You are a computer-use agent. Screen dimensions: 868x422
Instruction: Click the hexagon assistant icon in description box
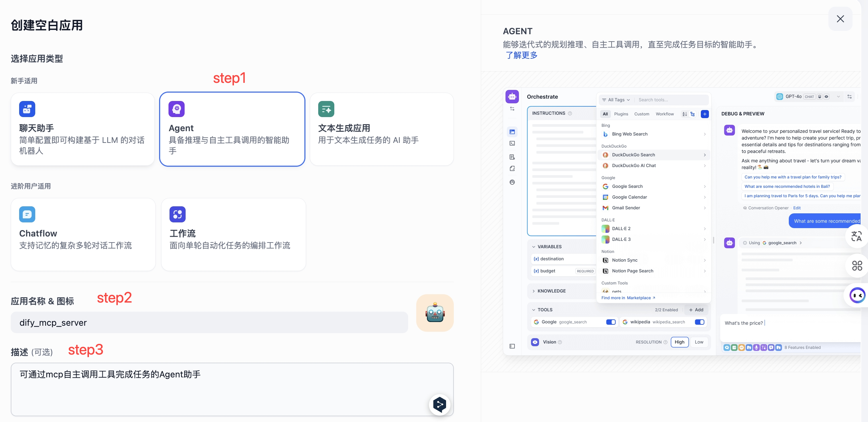pyautogui.click(x=439, y=404)
